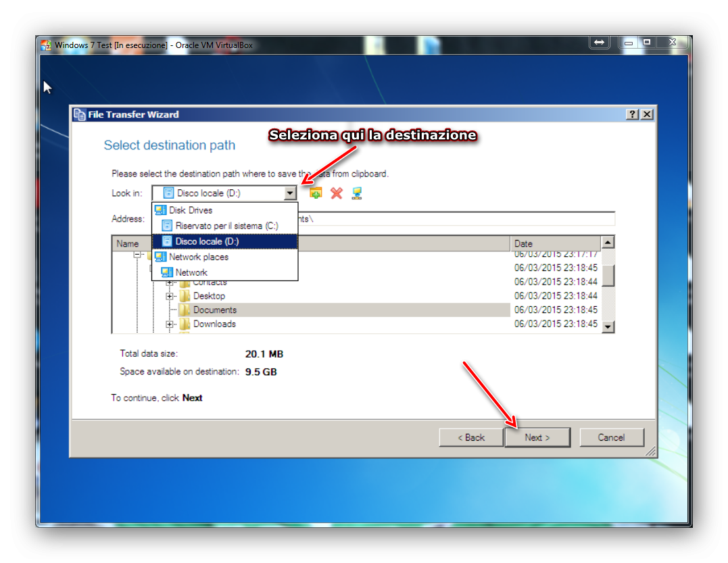Select the Downloads folder icon
Viewport: 728px width, 563px height.
click(x=185, y=324)
